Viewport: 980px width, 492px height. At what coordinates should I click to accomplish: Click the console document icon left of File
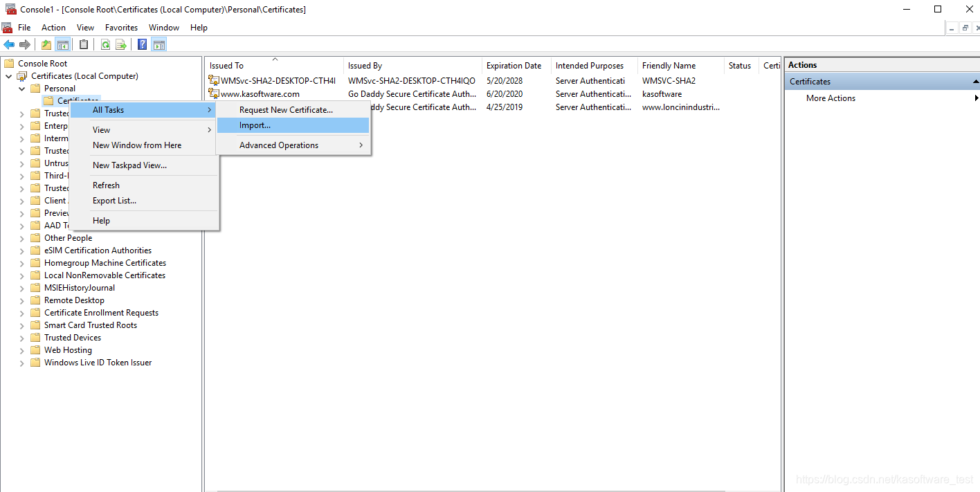tap(7, 28)
